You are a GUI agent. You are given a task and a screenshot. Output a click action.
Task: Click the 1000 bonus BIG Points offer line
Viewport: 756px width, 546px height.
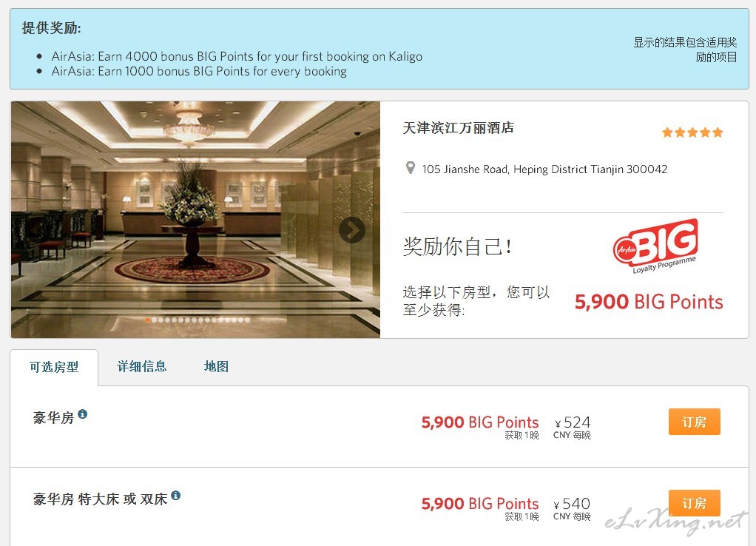point(199,71)
